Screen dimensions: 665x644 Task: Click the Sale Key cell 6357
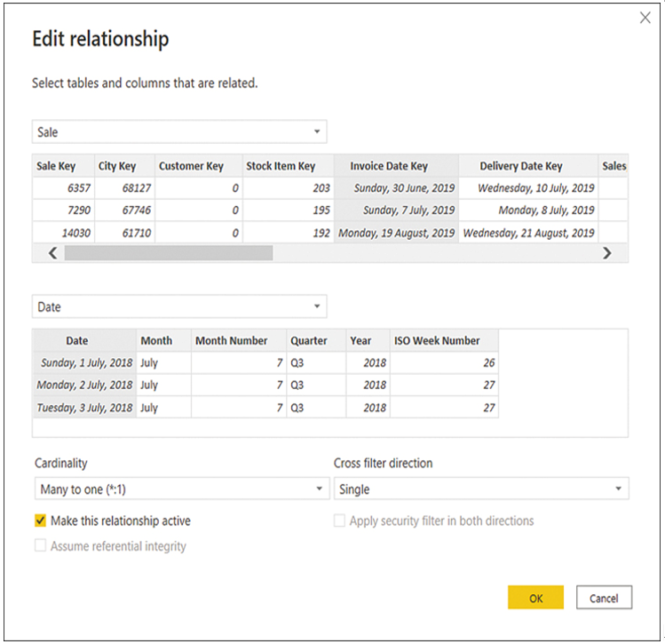click(x=63, y=188)
